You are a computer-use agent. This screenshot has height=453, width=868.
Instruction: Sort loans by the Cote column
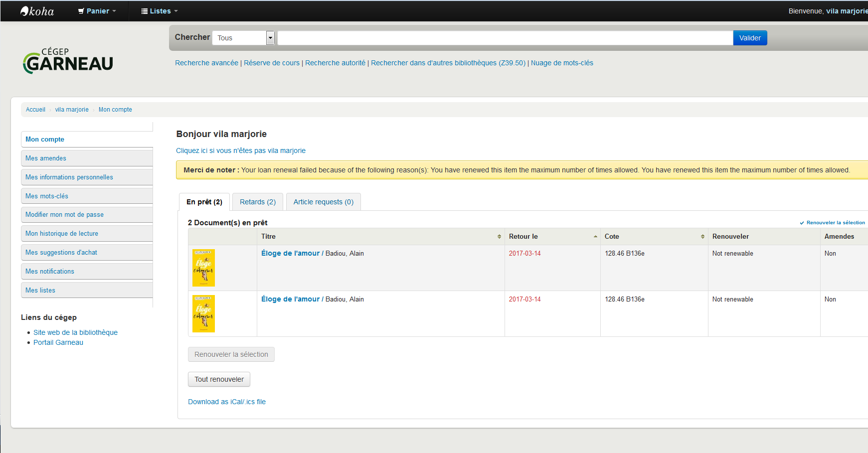click(x=654, y=237)
